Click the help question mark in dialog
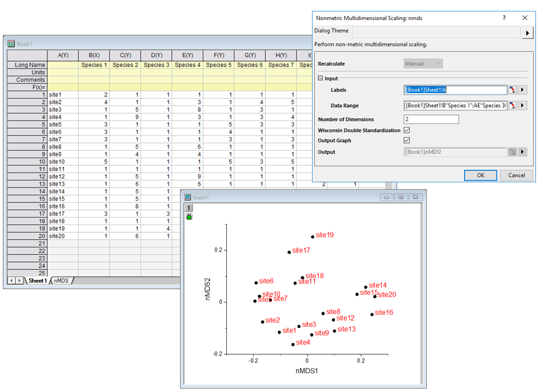This screenshot has height=392, width=540. 504,18
